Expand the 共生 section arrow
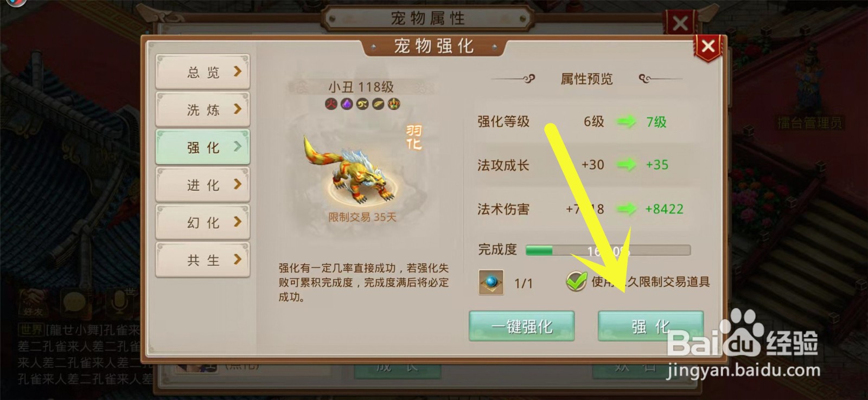The image size is (868, 400). click(x=237, y=259)
